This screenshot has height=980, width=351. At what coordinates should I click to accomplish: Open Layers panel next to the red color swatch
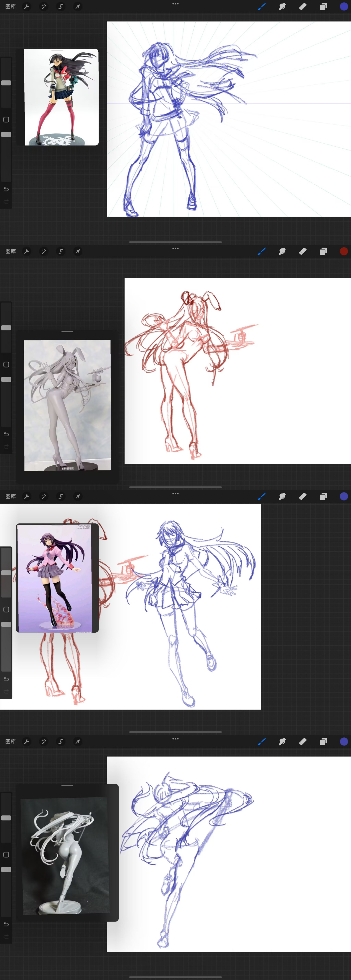(x=323, y=251)
